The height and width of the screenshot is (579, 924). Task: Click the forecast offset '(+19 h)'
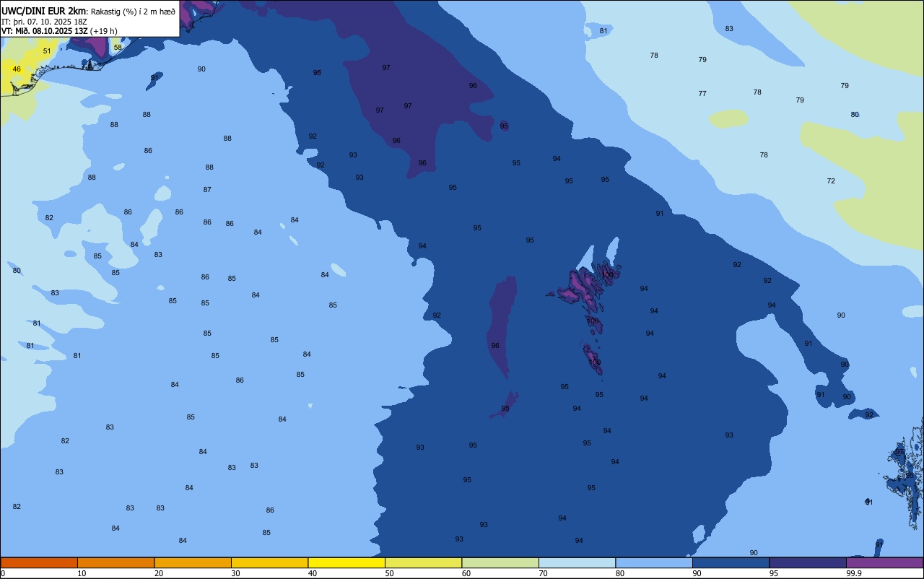(x=104, y=31)
